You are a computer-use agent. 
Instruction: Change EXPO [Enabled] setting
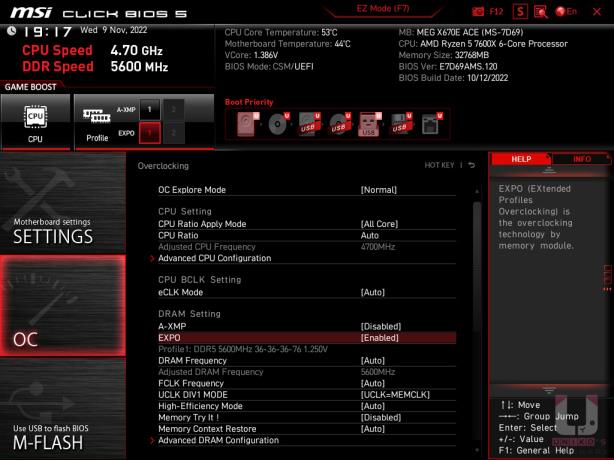[x=379, y=338]
